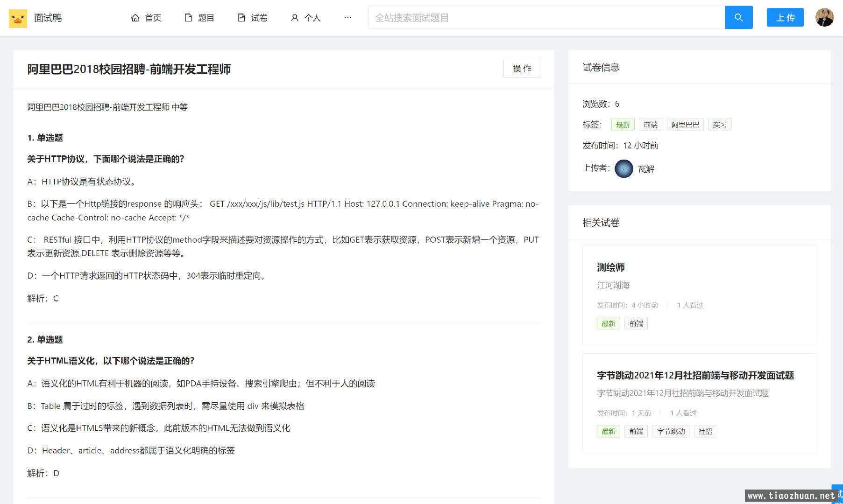Viewport: 843px width, 504px height.
Task: Click the blue search magnifier button
Action: coord(738,17)
